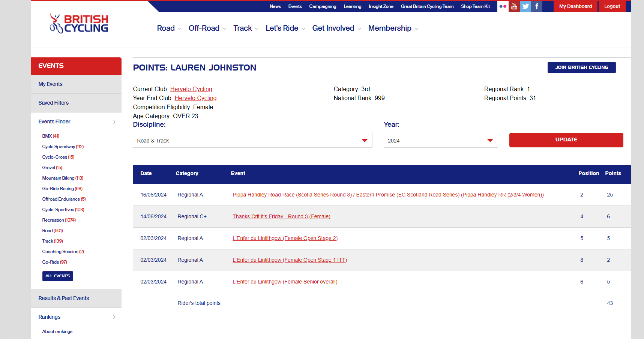Expand the Let's Ride navigation menu
This screenshot has width=644, height=339.
285,28
